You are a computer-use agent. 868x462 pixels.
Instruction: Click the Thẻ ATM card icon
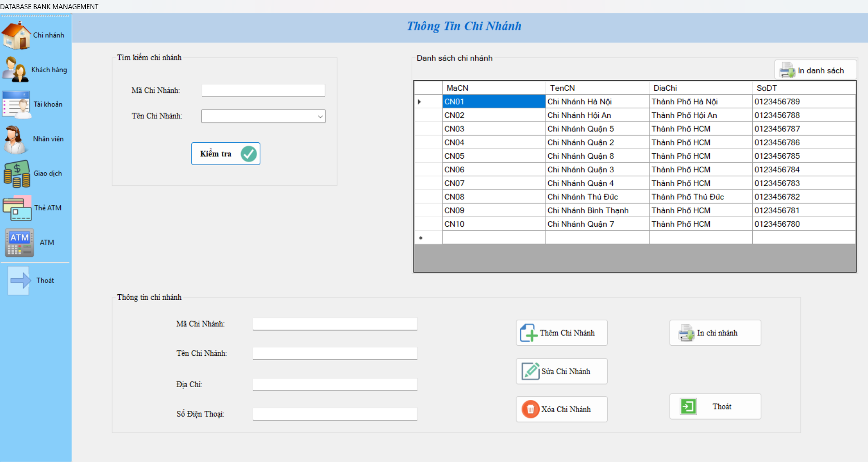point(17,208)
